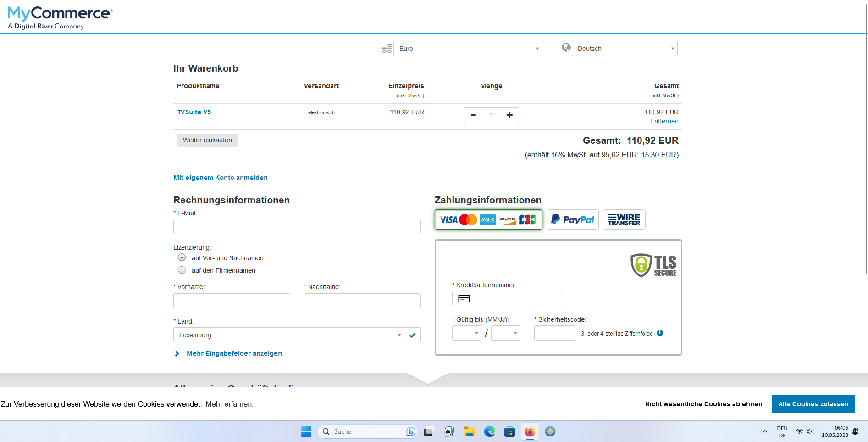Screen dimensions: 868x442
Task: Decrease quantity with minus button
Action: tap(473, 115)
